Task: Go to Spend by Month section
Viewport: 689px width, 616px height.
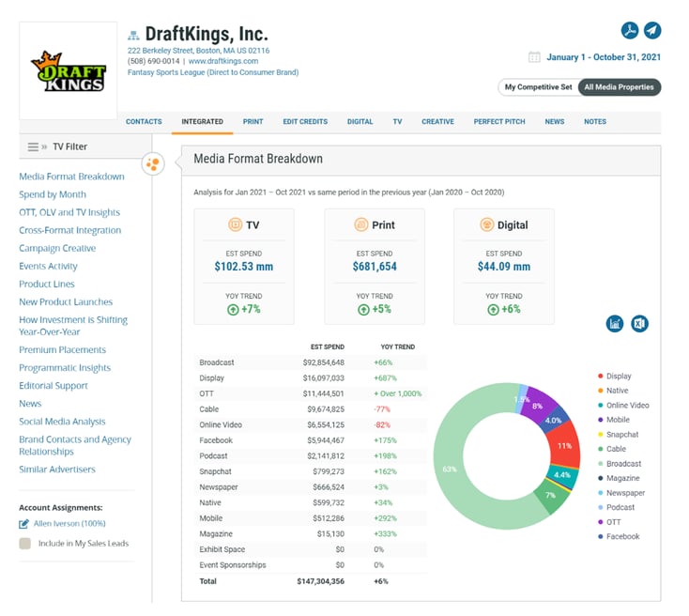Action: 53,194
